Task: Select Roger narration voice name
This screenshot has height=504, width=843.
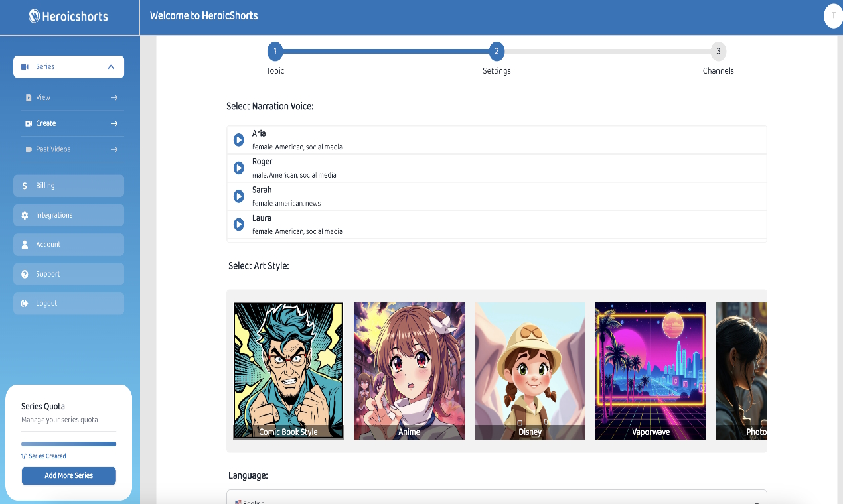Action: [x=262, y=162]
